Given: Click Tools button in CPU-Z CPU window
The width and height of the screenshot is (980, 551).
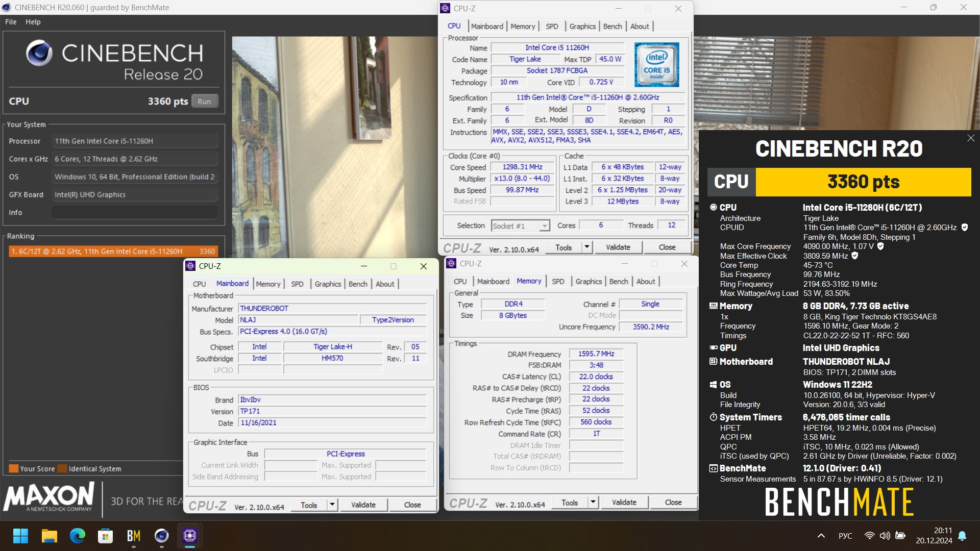Looking at the screenshot, I should coord(563,247).
